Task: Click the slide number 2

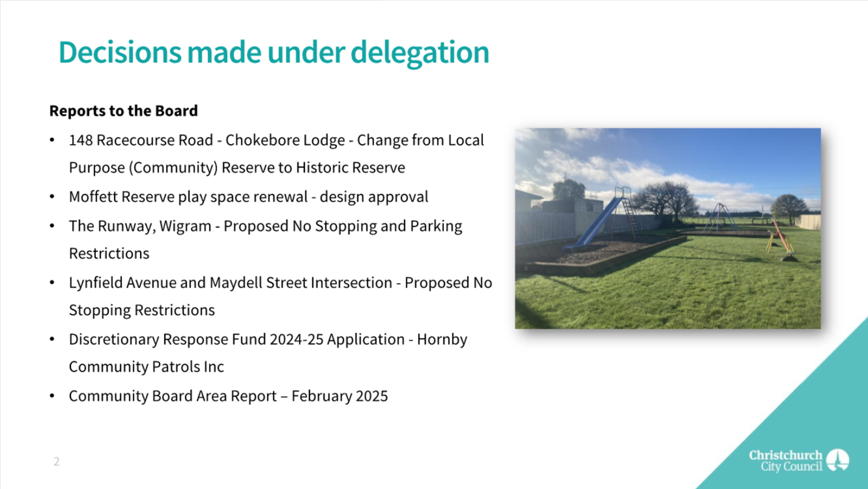Action: click(x=56, y=461)
